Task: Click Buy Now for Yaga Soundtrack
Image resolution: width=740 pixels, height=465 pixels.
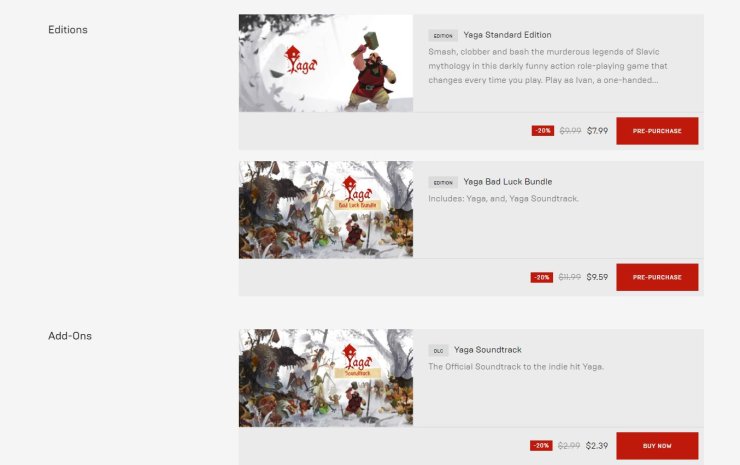Action: 657,446
